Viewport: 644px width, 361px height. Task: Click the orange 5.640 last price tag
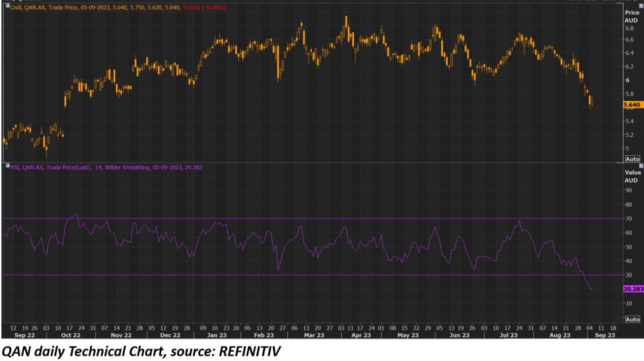pyautogui.click(x=632, y=104)
